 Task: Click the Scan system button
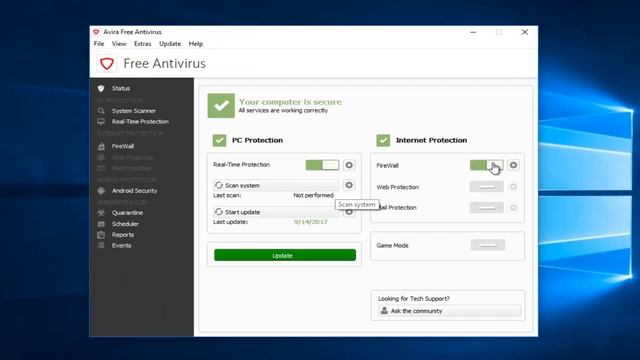point(276,185)
